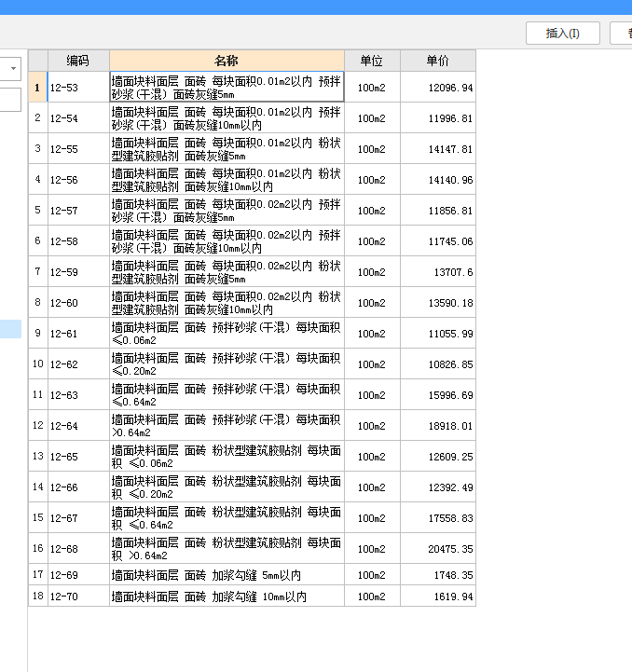Image resolution: width=632 pixels, height=672 pixels.
Task: Click price value 13707.6
Action: click(453, 272)
